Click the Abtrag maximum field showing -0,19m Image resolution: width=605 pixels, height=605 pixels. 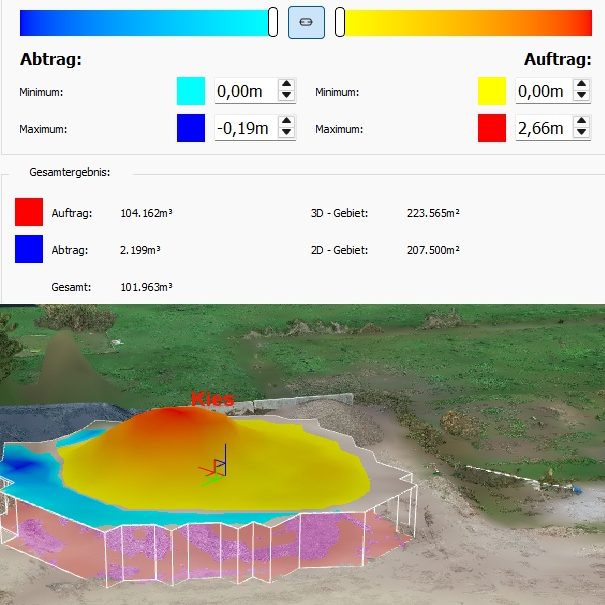click(x=244, y=128)
